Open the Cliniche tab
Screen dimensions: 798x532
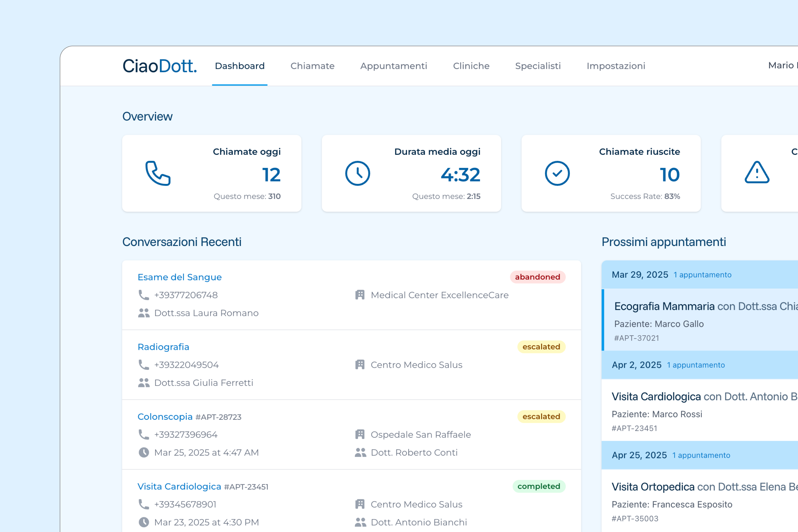471,66
